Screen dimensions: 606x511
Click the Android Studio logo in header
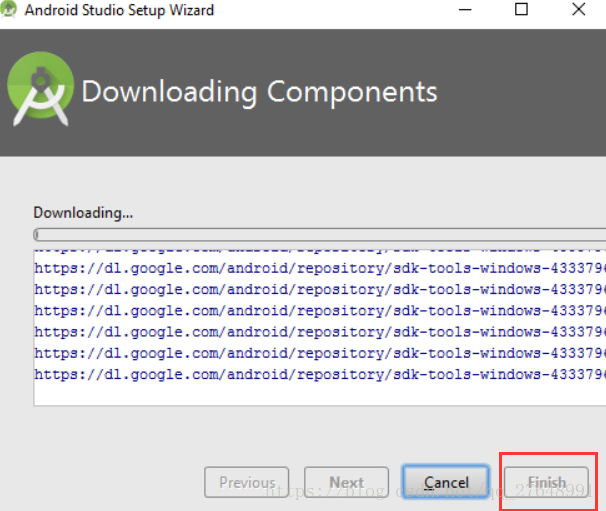pyautogui.click(x=41, y=89)
